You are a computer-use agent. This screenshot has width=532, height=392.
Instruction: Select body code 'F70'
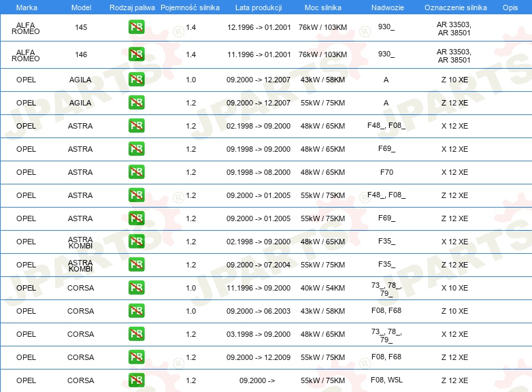click(387, 172)
